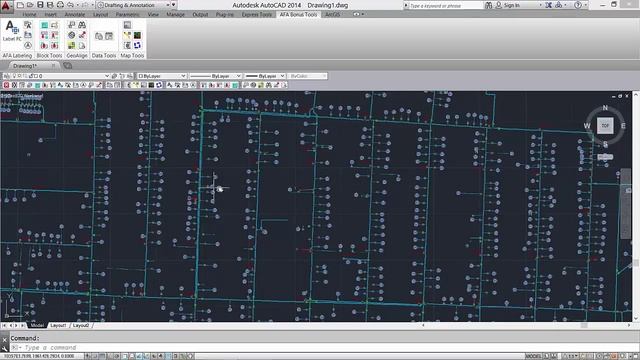Click the AFA Labeling panel title

pyautogui.click(x=17, y=55)
